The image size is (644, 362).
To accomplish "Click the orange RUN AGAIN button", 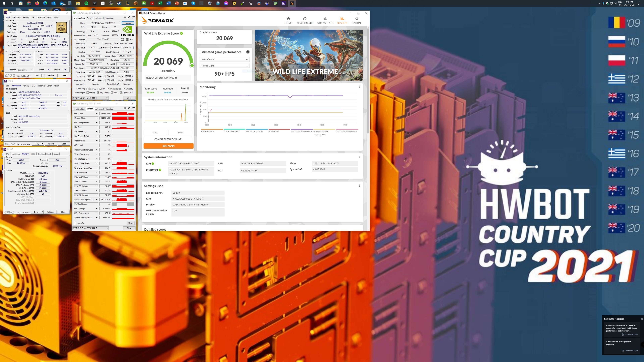I will [168, 146].
